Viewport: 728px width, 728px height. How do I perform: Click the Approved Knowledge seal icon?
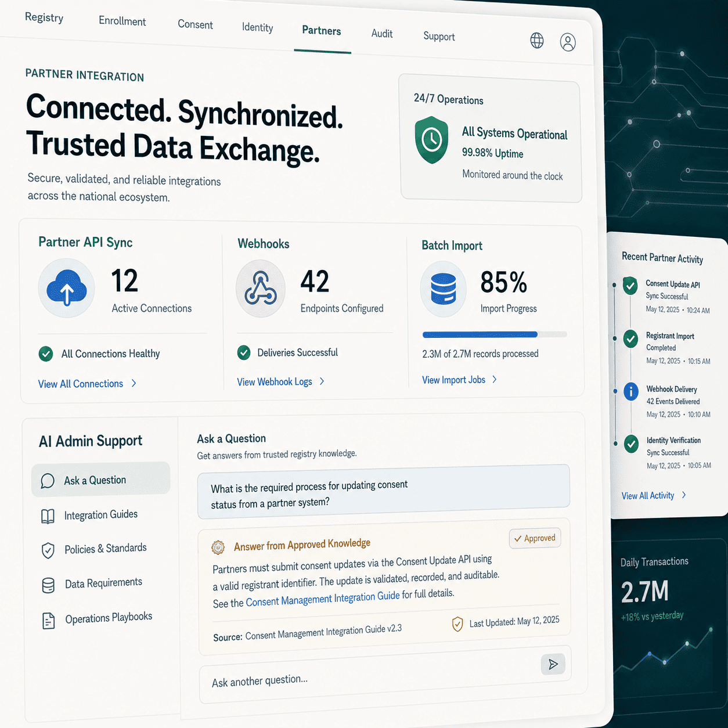click(218, 547)
